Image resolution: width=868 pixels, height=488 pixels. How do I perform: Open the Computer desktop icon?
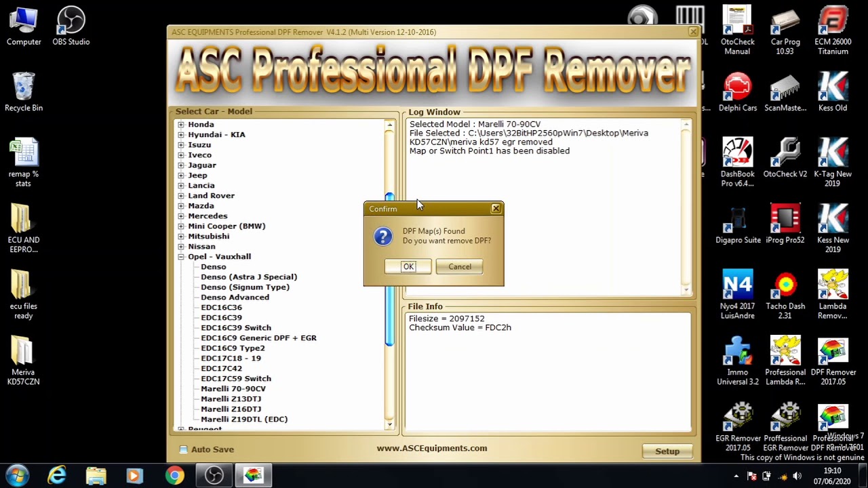[24, 27]
